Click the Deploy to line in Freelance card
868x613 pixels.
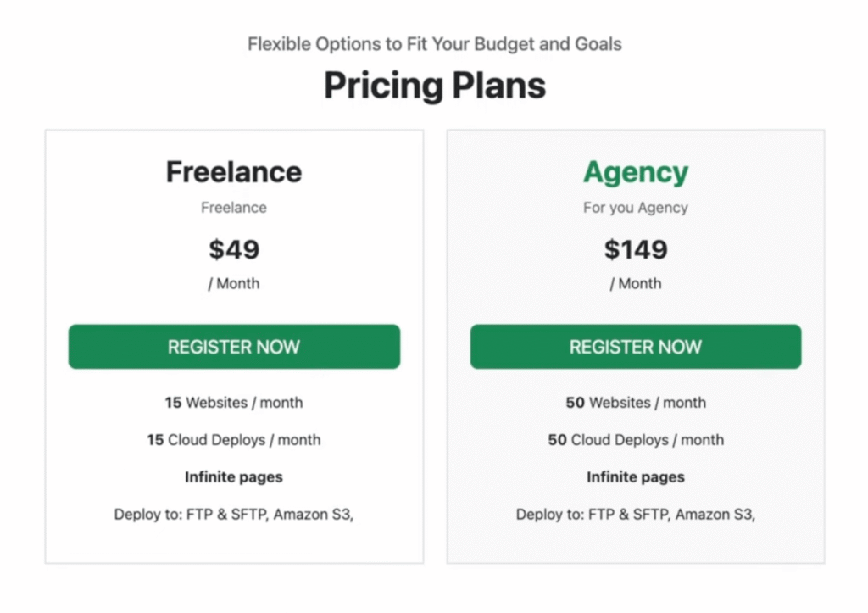tap(234, 515)
